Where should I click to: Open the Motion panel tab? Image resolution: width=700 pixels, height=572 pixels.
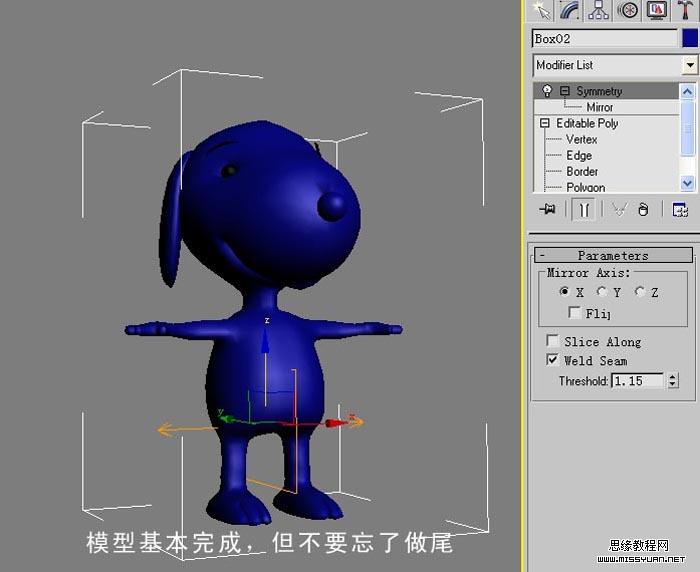[x=627, y=10]
